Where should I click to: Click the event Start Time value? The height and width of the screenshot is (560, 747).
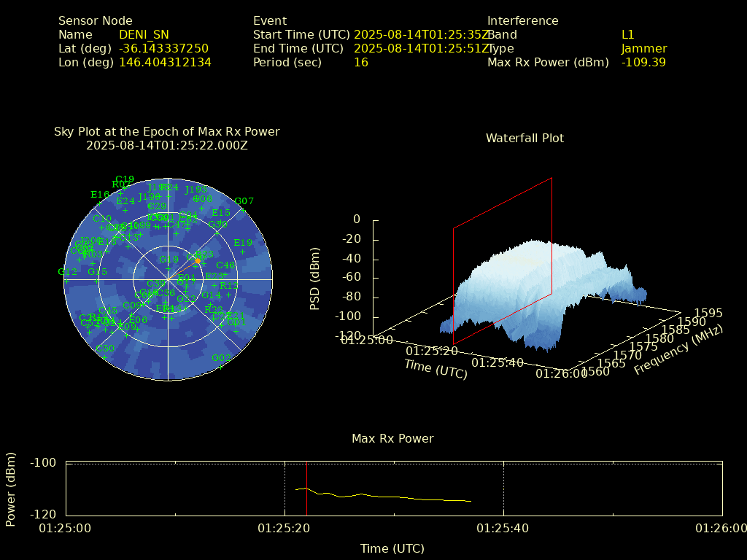pos(420,35)
